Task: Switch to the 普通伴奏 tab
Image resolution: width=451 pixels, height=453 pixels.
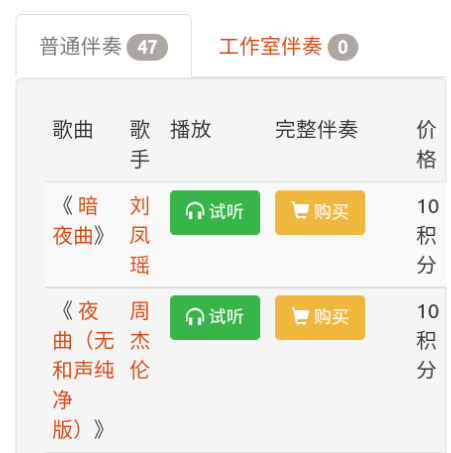Action: click(104, 46)
